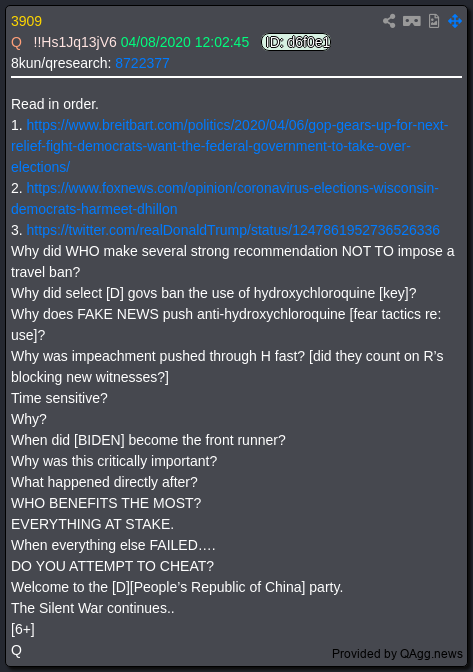
Task: Click the 8kun/qresearch board label
Action: point(61,63)
